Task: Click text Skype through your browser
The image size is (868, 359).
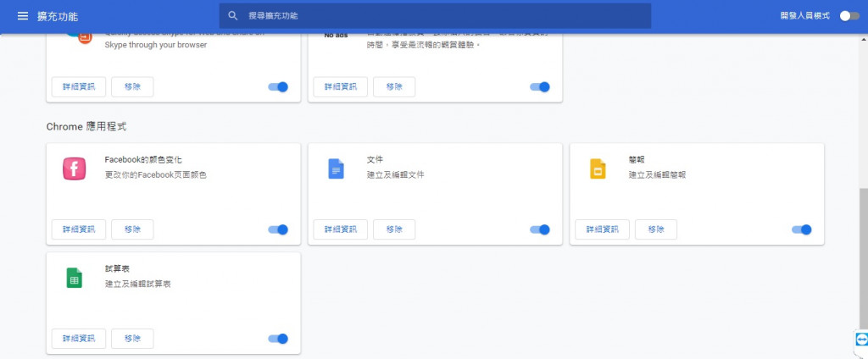Action: click(x=156, y=45)
